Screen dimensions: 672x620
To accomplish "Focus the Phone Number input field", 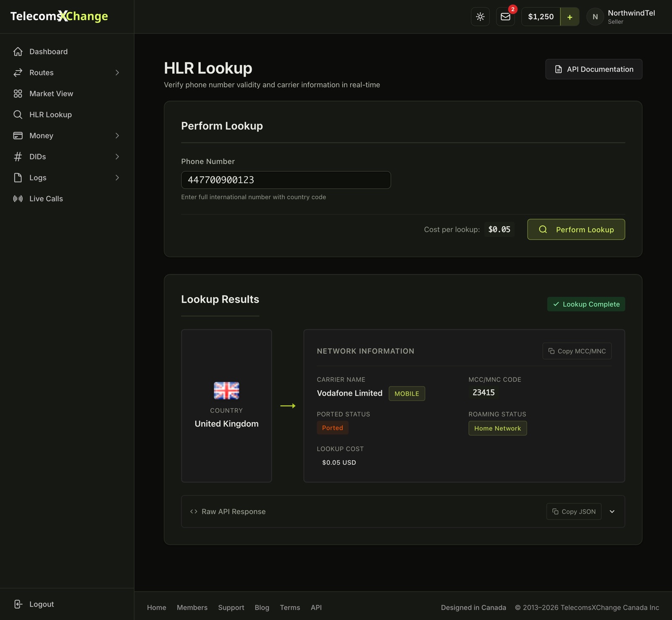I will (x=286, y=180).
